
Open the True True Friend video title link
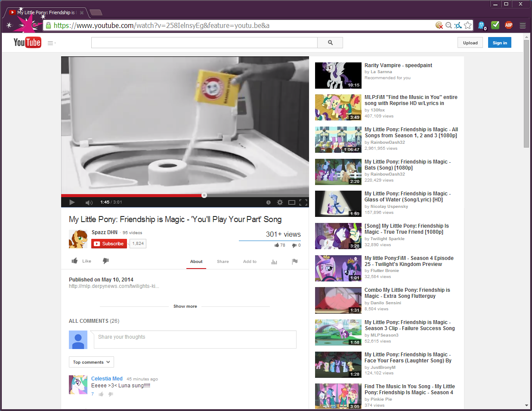[407, 229]
